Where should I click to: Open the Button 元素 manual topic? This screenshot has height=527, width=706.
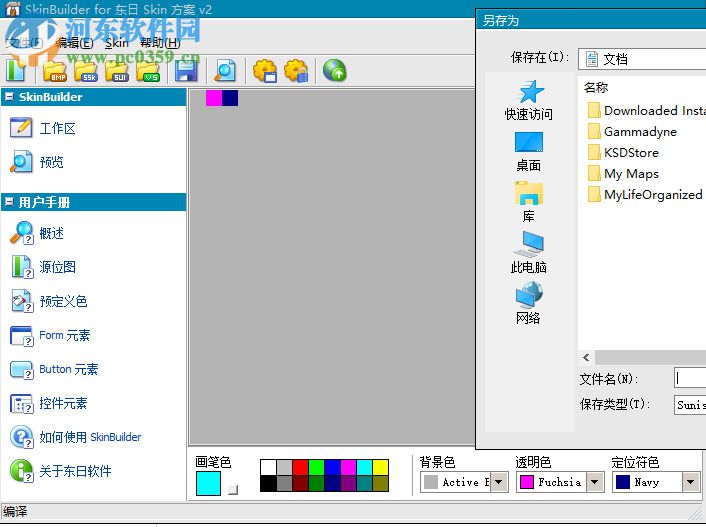[54, 369]
